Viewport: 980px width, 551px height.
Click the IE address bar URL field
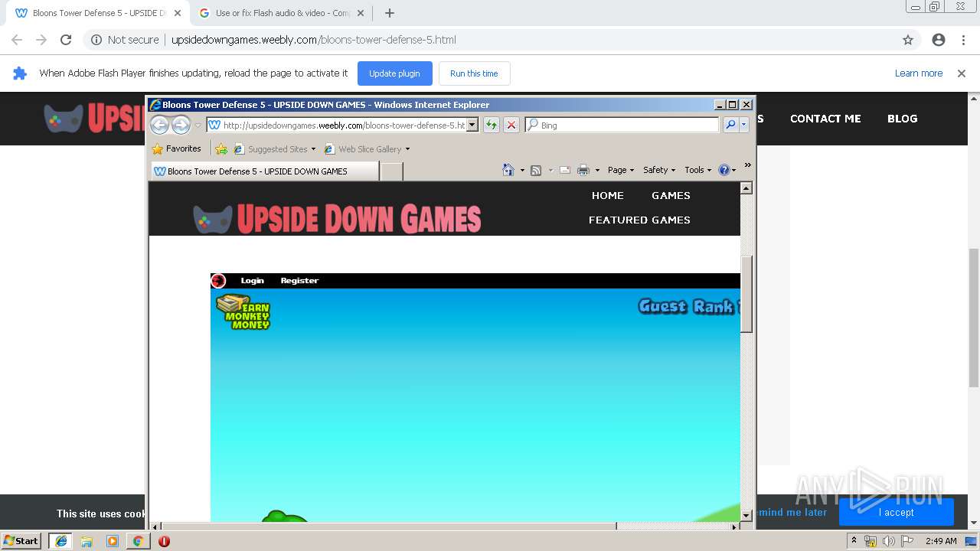(x=336, y=125)
